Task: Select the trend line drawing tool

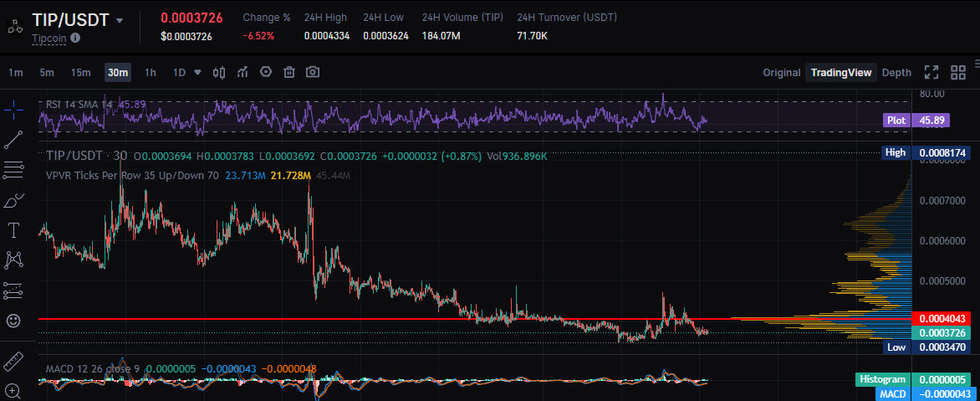Action: point(13,140)
